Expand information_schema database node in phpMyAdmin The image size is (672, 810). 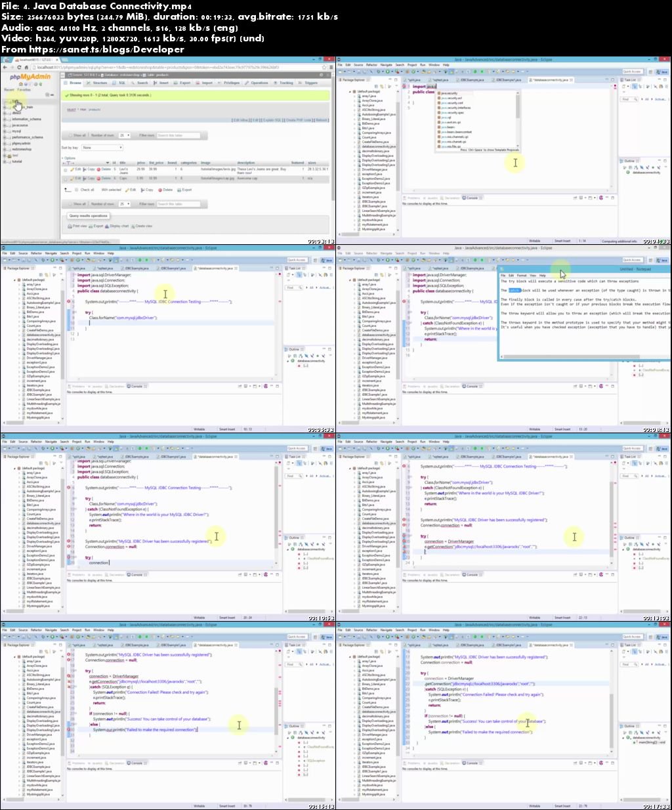click(x=5, y=119)
